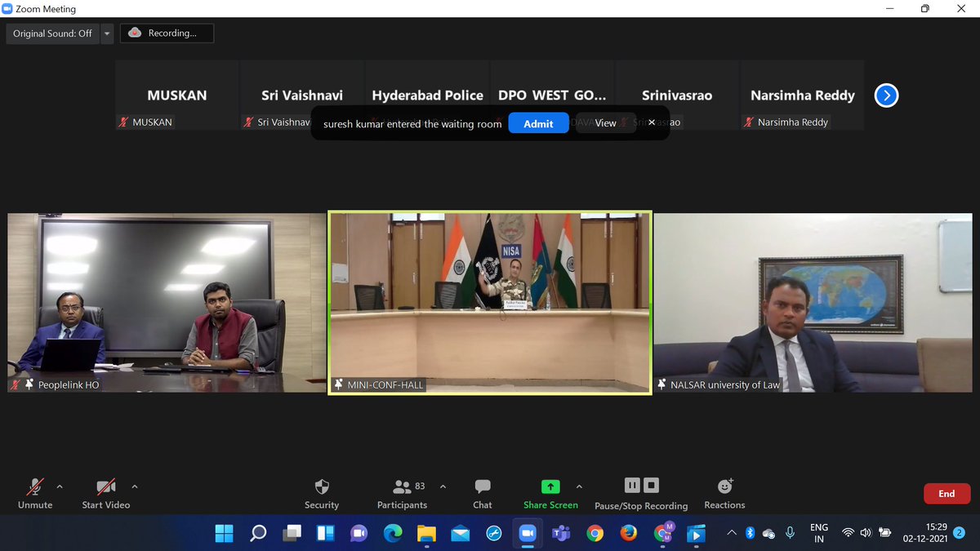Image resolution: width=980 pixels, height=551 pixels.
Task: Click the Bluetooth tray icon
Action: point(751,533)
